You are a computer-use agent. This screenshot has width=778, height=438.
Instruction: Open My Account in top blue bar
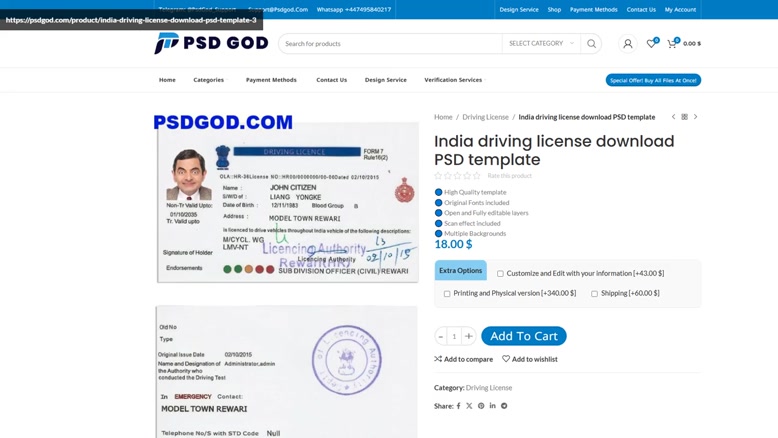tap(680, 9)
